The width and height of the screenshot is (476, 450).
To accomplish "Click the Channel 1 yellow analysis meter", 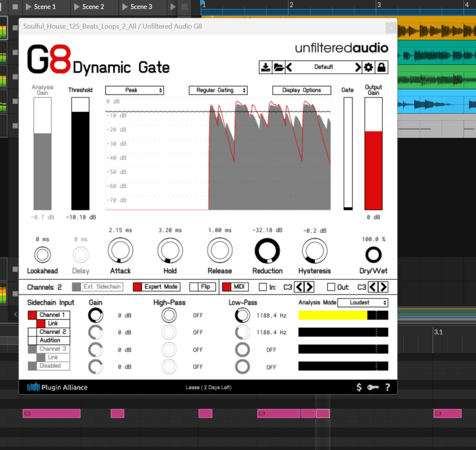I will [343, 315].
